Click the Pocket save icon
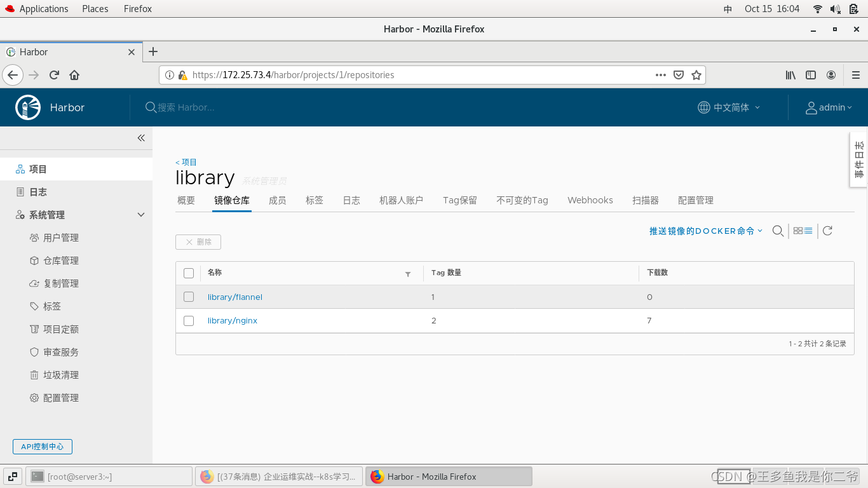This screenshot has width=868, height=488. click(679, 74)
